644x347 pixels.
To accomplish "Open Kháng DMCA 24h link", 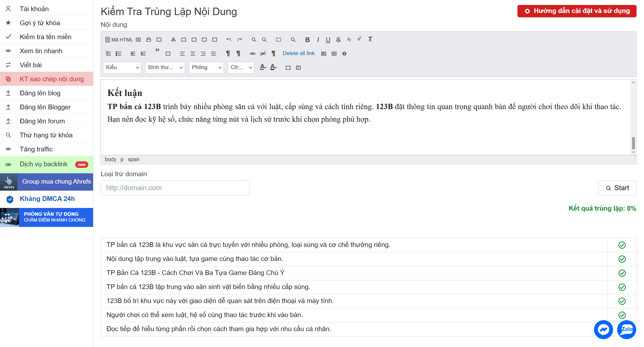I will 47,199.
